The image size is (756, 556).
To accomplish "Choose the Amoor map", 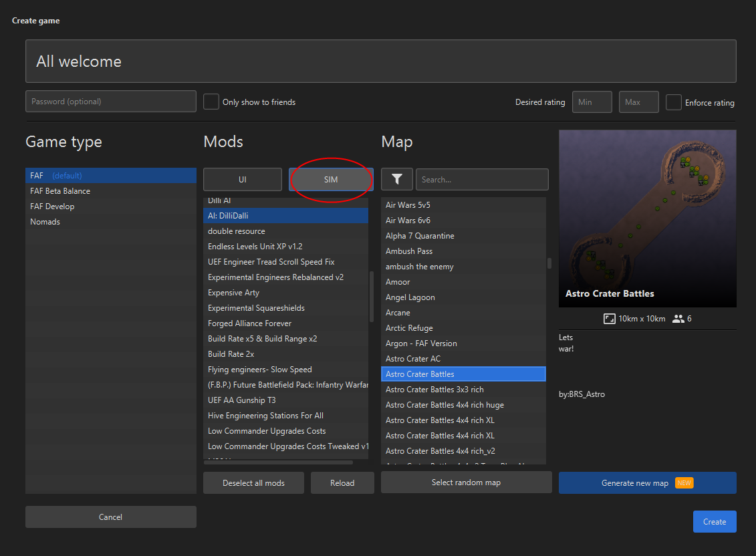I will 463,282.
